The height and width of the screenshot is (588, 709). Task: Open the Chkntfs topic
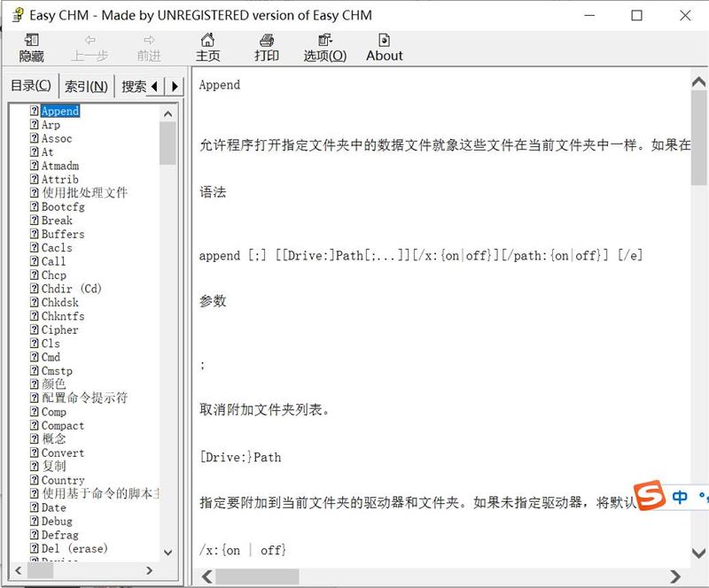63,316
